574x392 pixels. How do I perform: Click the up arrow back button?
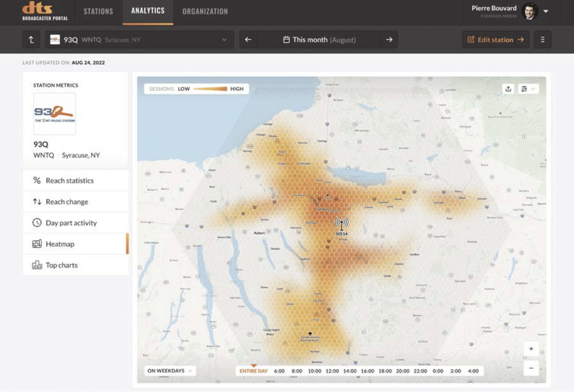click(x=31, y=40)
